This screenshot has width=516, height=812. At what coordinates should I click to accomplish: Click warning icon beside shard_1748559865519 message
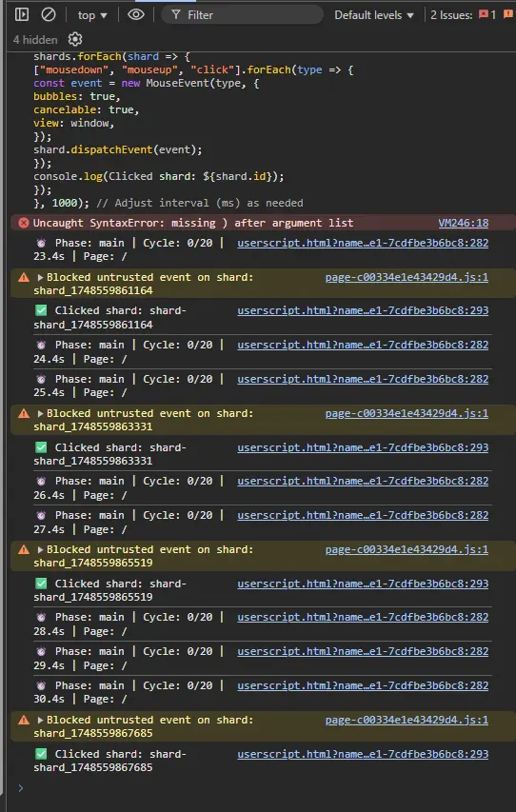pyautogui.click(x=24, y=550)
